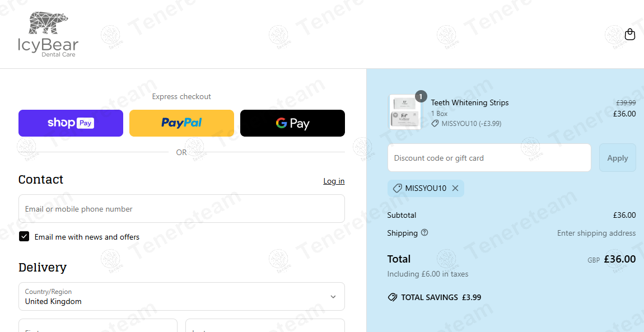Click the tag icon under 1 Box
This screenshot has height=332, width=644.
click(435, 124)
